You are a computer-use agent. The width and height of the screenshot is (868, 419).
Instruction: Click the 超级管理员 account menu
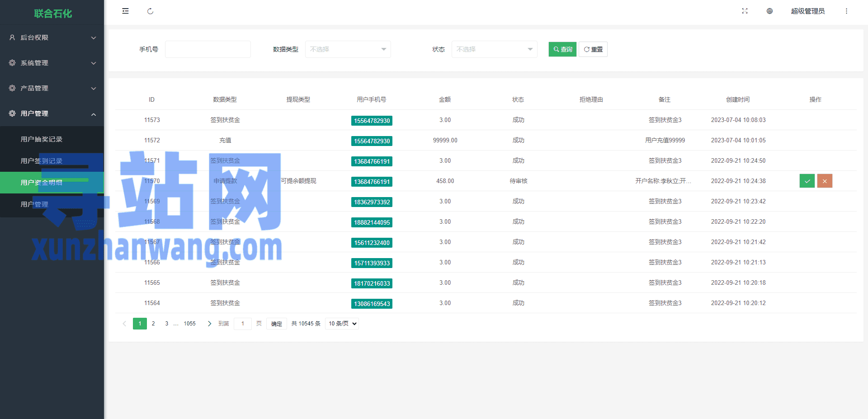point(808,11)
